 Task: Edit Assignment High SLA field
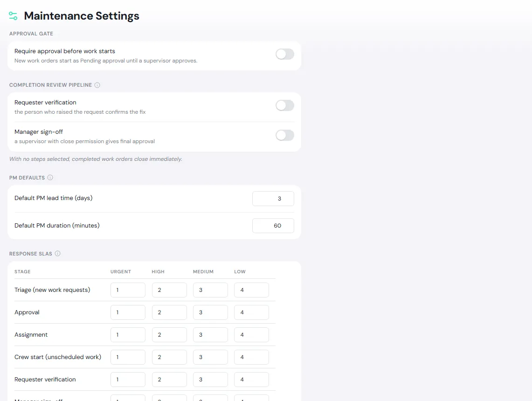pos(169,335)
